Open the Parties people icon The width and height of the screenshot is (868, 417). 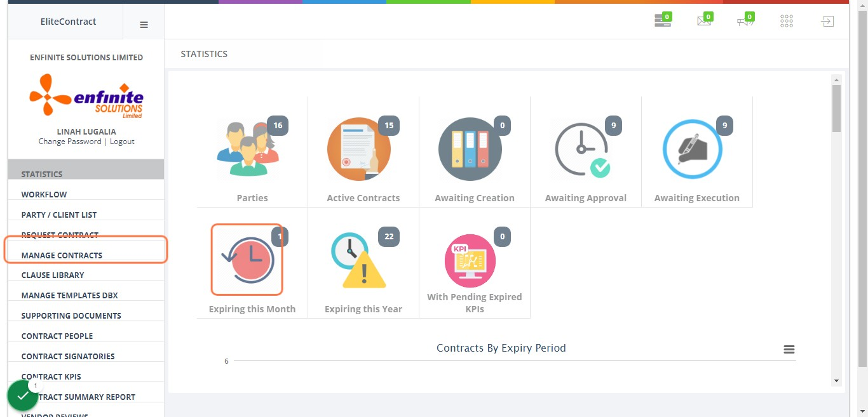click(x=247, y=149)
